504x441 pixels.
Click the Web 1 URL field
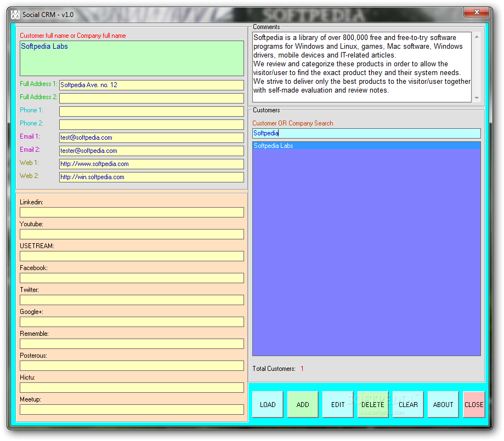click(151, 164)
